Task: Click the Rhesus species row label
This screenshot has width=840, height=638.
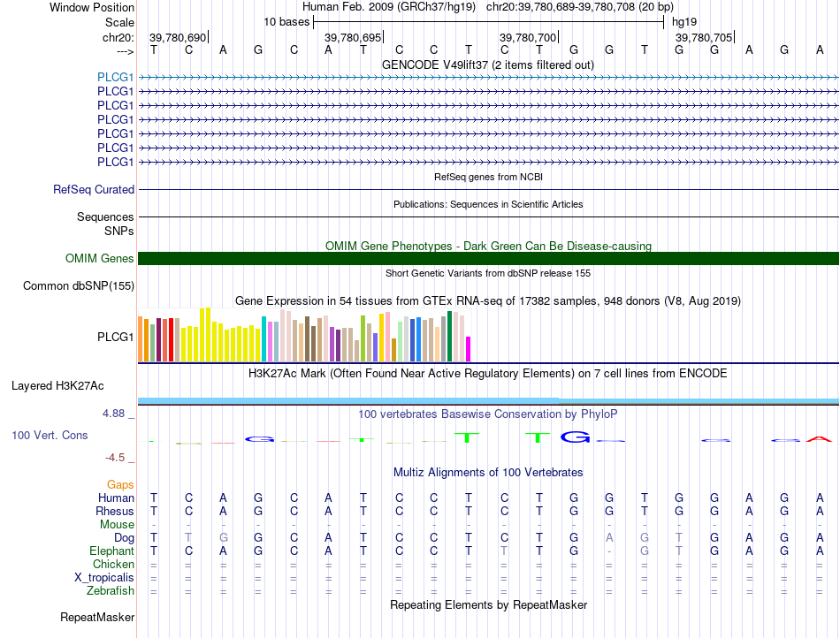Action: click(x=115, y=511)
